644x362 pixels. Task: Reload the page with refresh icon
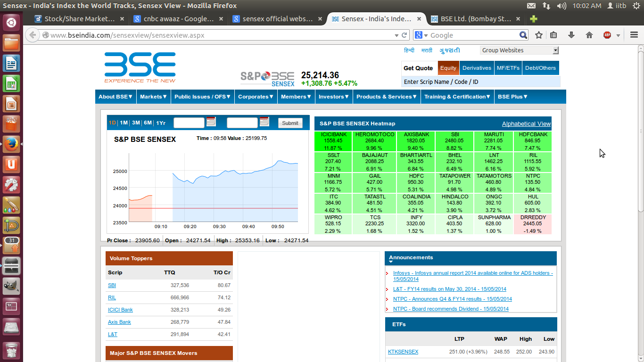(404, 35)
